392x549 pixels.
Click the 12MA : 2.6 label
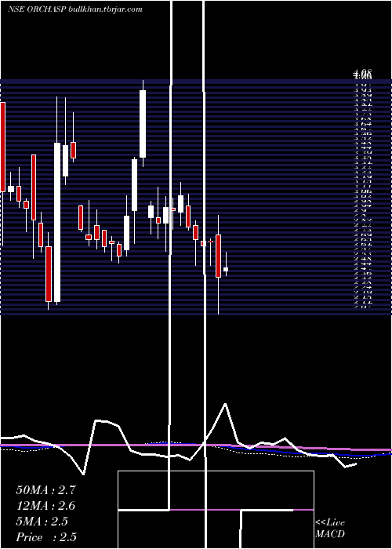coord(45,506)
